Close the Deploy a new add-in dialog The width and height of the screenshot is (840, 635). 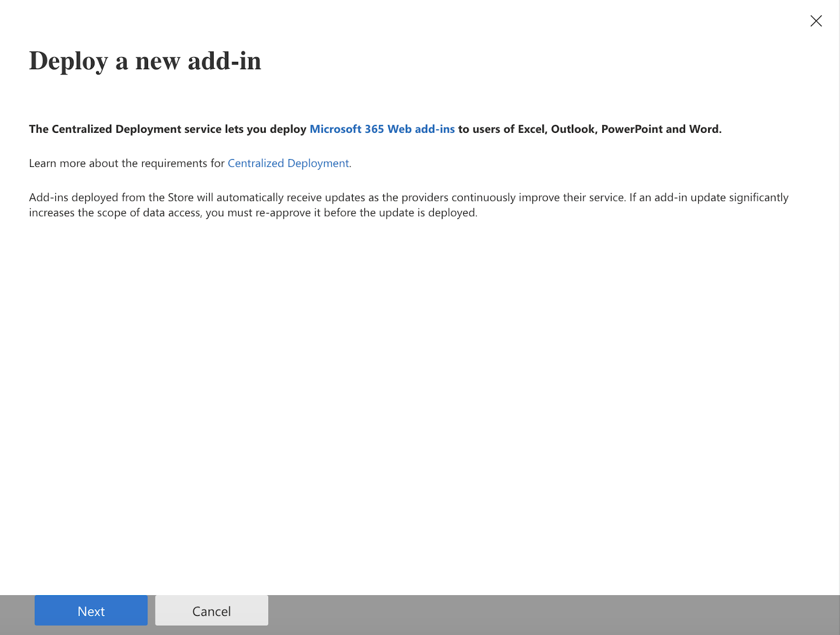pyautogui.click(x=816, y=21)
